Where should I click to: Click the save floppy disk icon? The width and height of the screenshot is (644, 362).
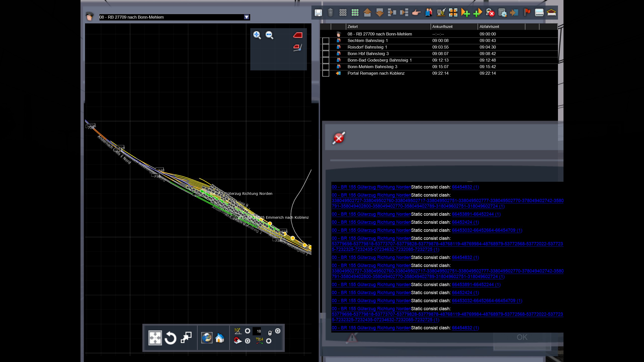318,13
